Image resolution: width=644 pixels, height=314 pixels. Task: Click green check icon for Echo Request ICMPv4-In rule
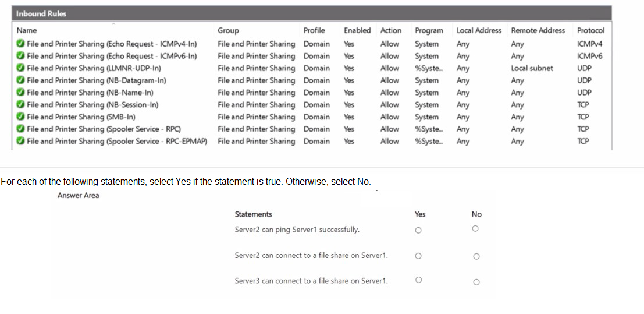20,44
